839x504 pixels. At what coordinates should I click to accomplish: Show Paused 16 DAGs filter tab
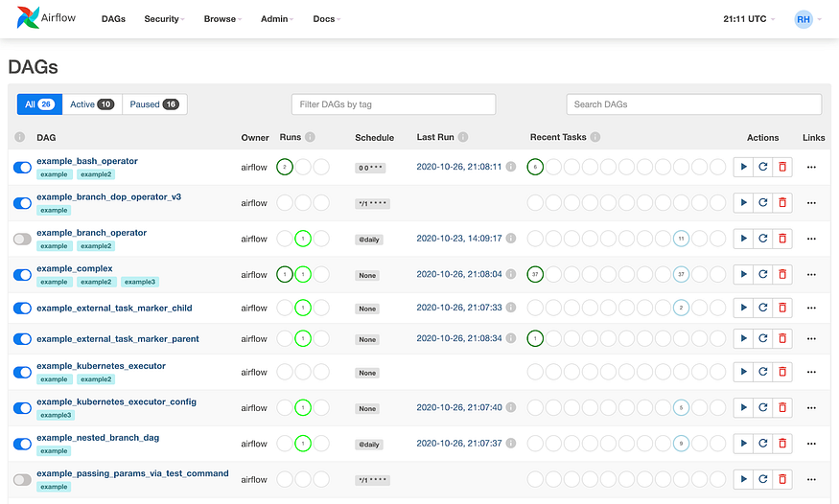(154, 104)
